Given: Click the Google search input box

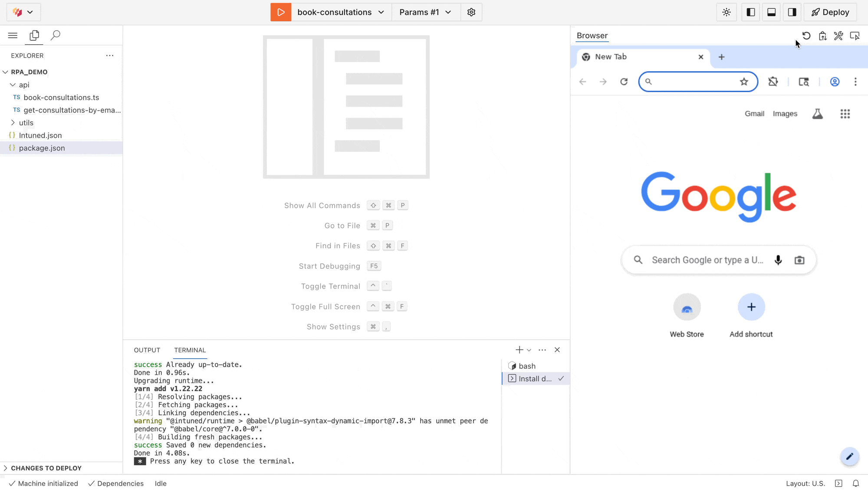Looking at the screenshot, I should coord(707,260).
